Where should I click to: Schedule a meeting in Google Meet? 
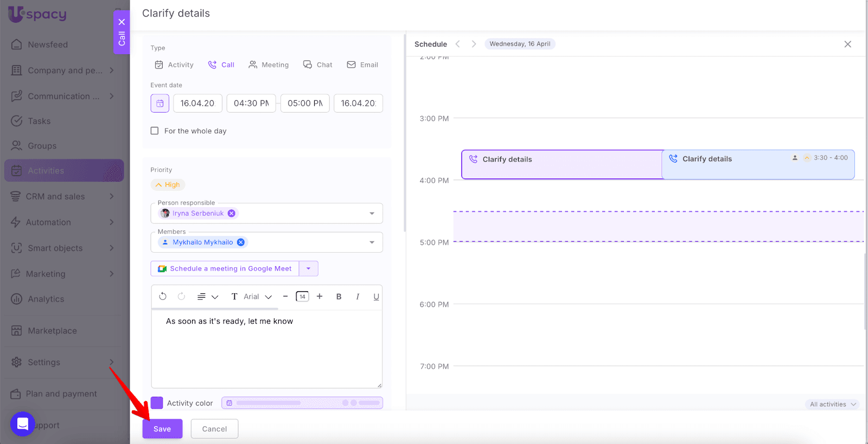tap(225, 269)
